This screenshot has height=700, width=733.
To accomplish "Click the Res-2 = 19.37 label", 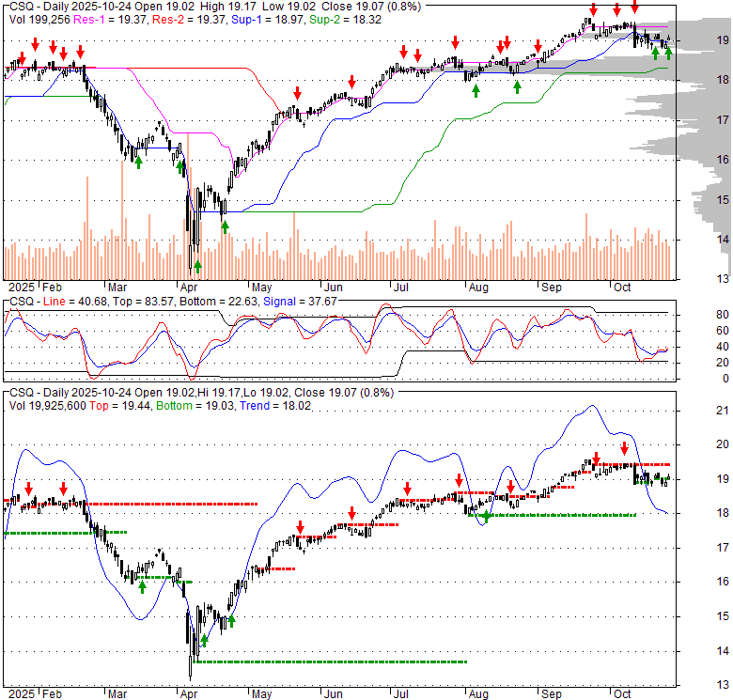I will tap(189, 20).
